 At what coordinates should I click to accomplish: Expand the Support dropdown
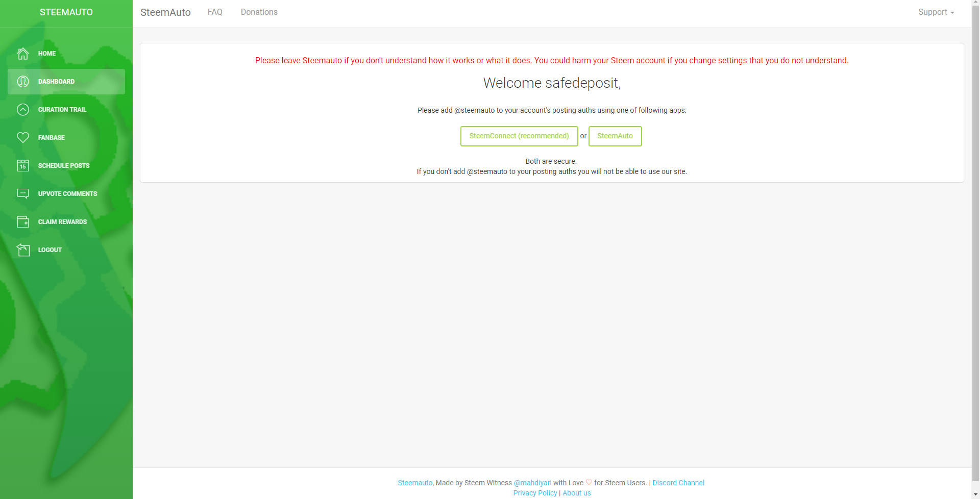(x=936, y=12)
